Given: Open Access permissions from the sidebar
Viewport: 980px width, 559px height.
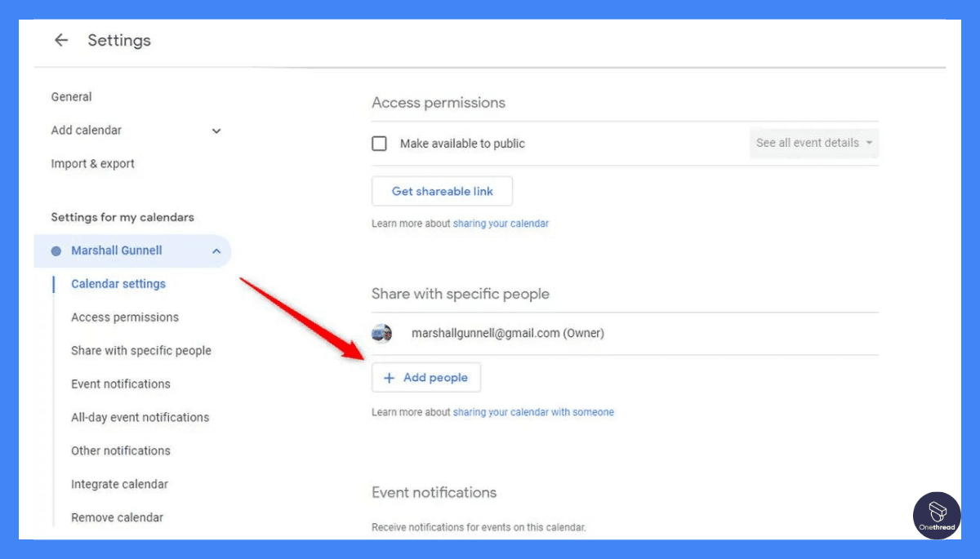Looking at the screenshot, I should point(124,317).
